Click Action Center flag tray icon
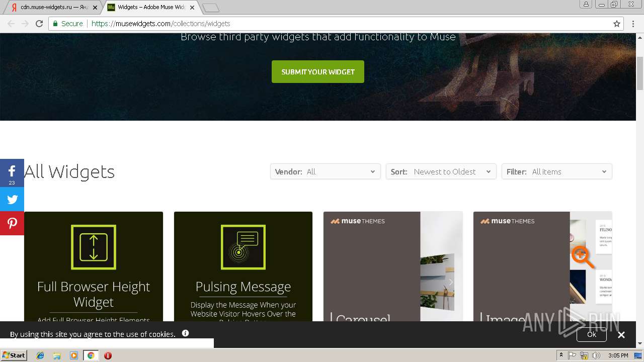The height and width of the screenshot is (362, 644). coord(572,355)
